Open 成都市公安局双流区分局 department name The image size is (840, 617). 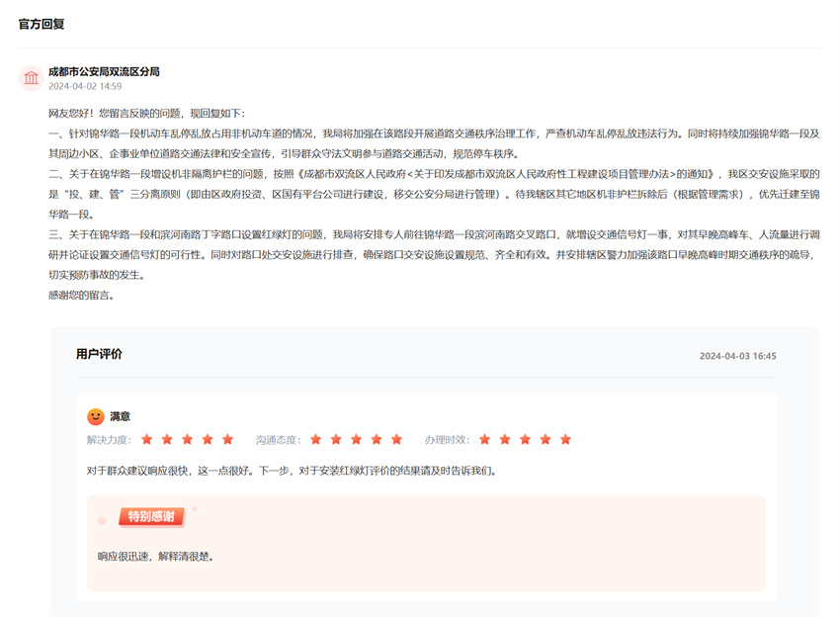coord(104,71)
